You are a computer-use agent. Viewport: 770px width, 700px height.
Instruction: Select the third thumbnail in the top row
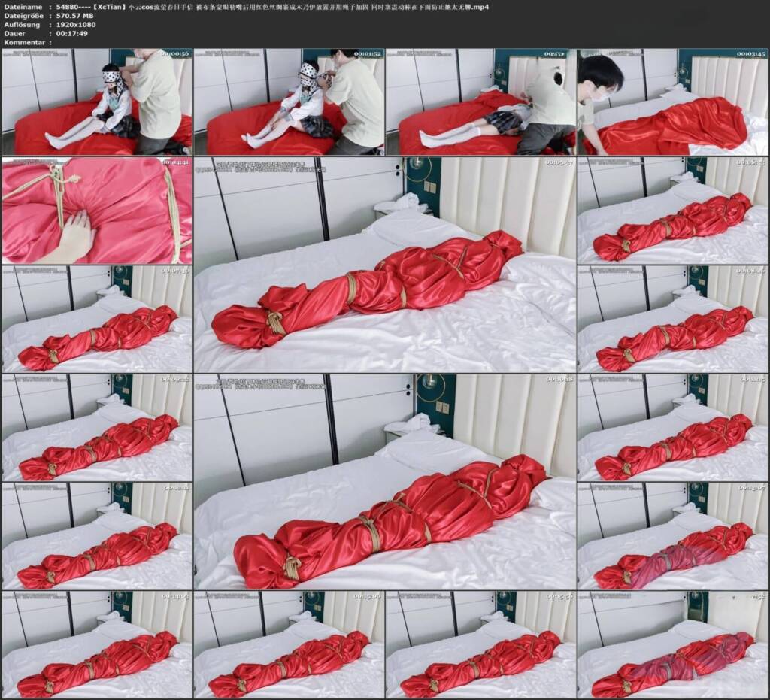[x=480, y=102]
